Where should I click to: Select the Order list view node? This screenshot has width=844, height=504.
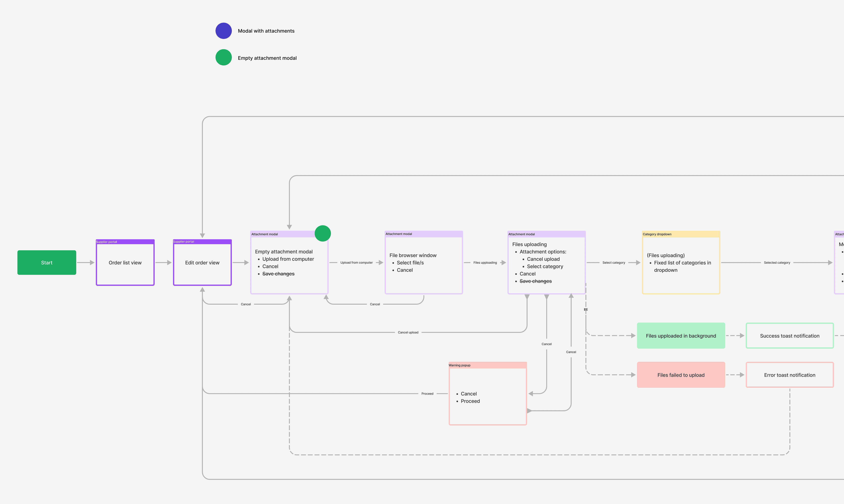pos(125,263)
